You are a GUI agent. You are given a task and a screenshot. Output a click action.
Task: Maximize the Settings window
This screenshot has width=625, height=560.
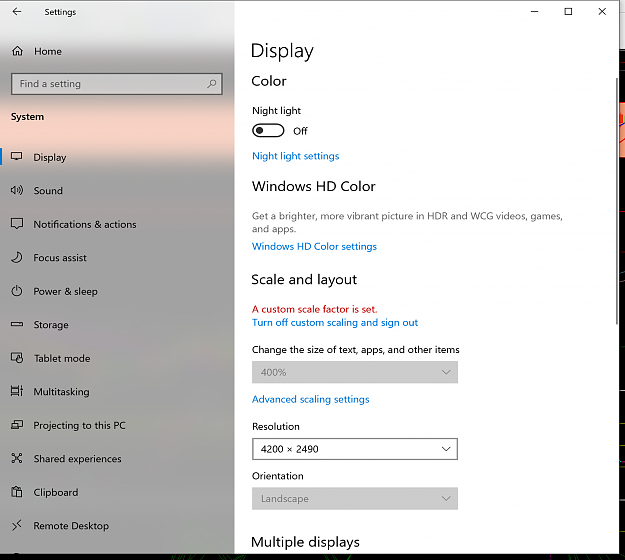pos(568,12)
